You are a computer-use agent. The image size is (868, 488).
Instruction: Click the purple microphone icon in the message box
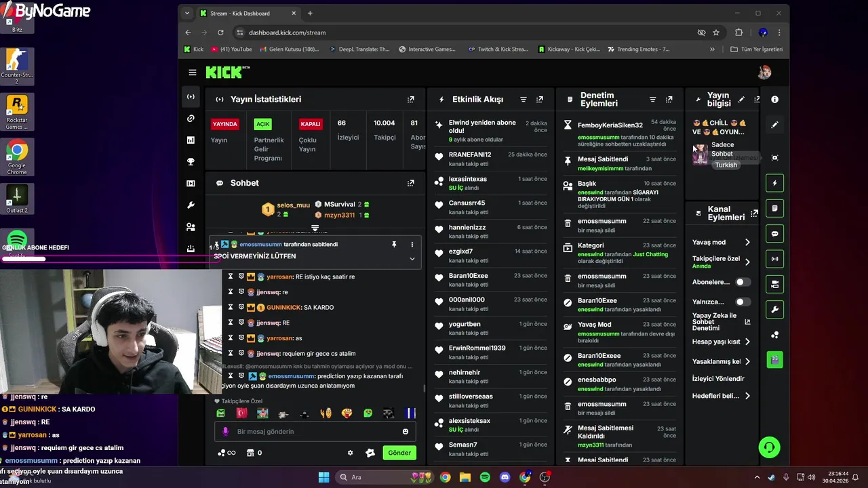[x=226, y=431]
